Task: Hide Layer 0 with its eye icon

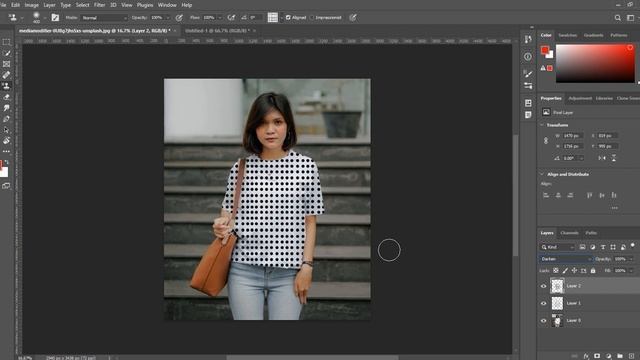Action: [x=543, y=321]
